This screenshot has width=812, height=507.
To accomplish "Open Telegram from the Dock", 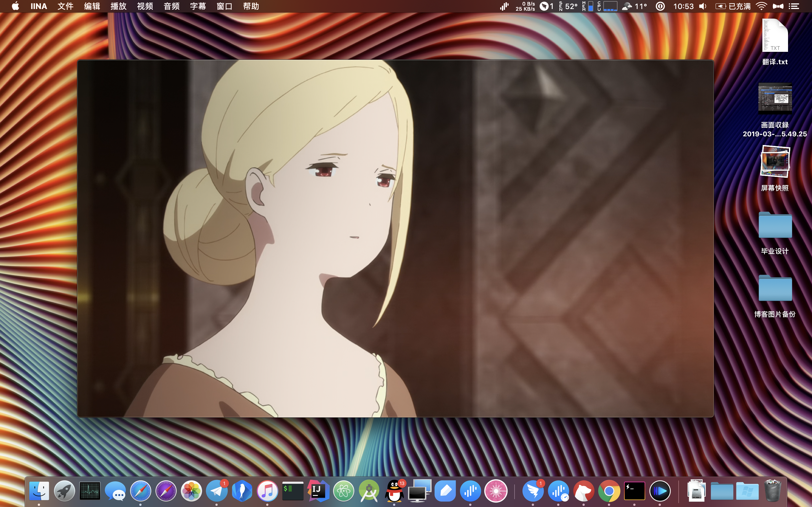I will (x=217, y=491).
